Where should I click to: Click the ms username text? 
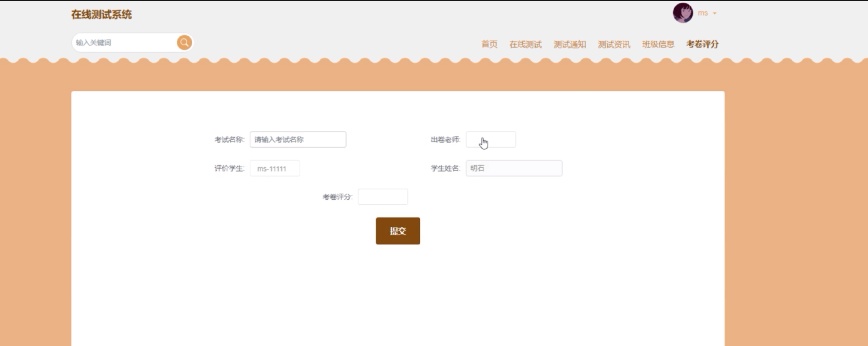tap(702, 13)
